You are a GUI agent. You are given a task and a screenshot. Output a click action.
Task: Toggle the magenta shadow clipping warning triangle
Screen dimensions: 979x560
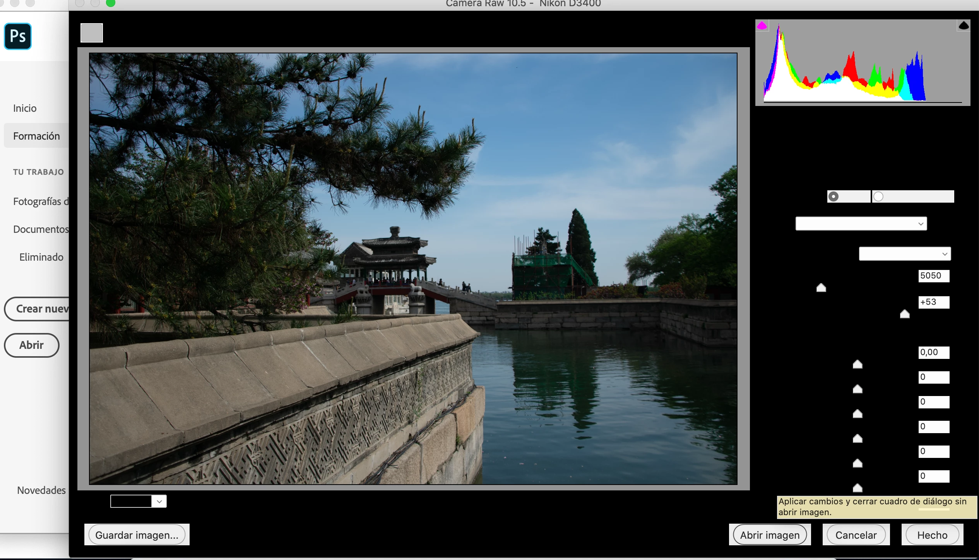click(x=762, y=26)
